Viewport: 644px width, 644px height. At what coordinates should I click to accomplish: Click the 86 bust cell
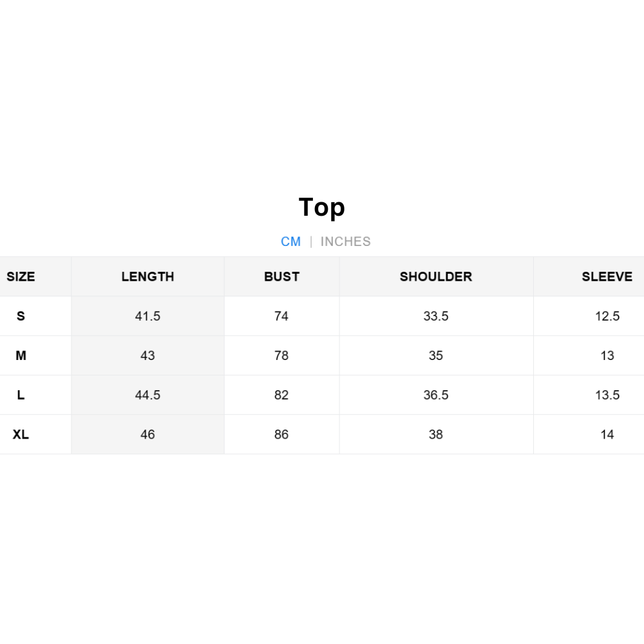(282, 434)
